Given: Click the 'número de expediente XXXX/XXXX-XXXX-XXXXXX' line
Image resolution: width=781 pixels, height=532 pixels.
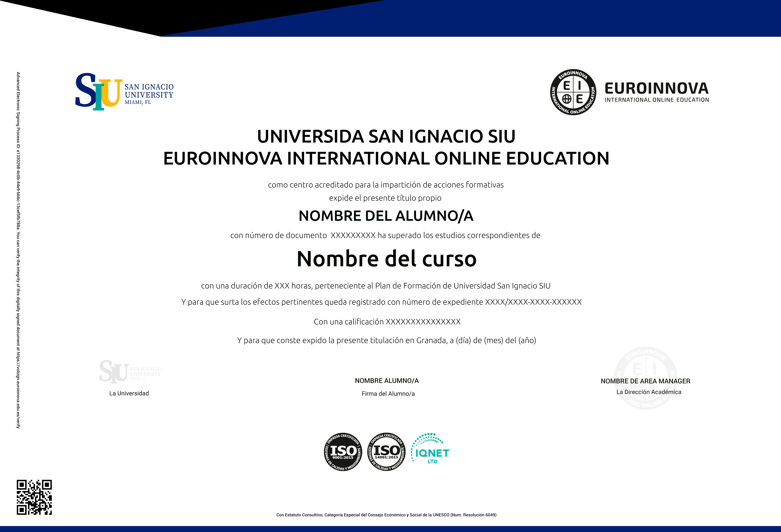Looking at the screenshot, I should 381,302.
